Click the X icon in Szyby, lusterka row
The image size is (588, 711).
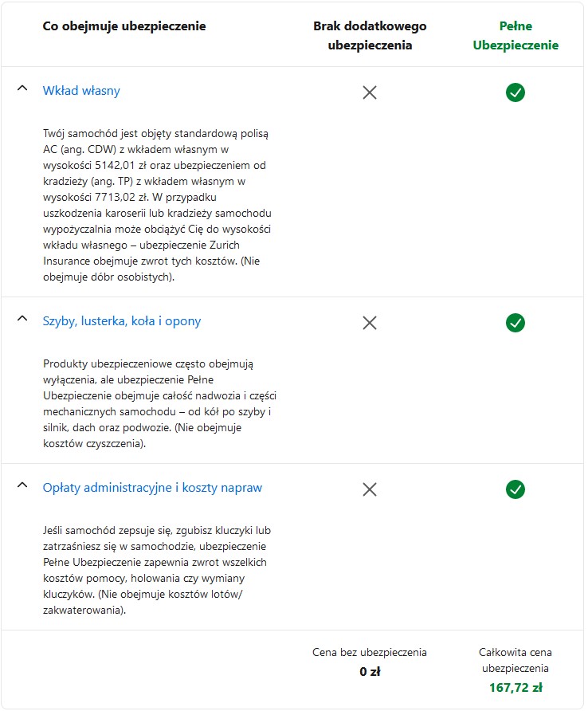(370, 323)
